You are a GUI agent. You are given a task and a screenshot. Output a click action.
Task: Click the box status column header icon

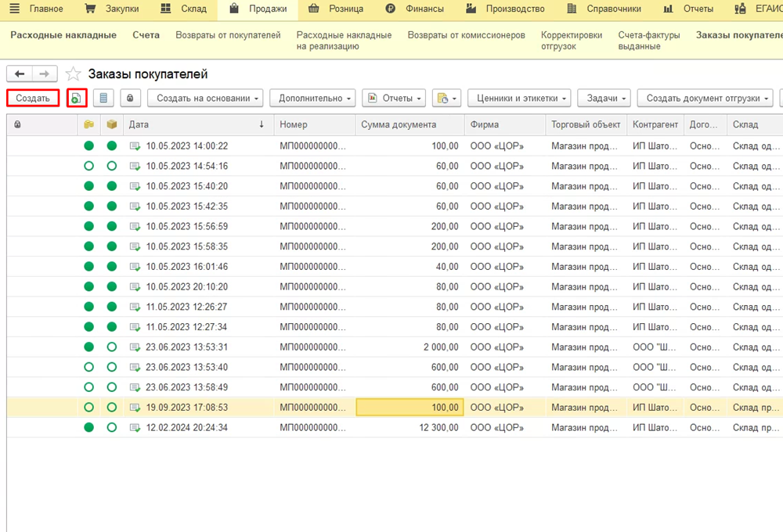(112, 124)
